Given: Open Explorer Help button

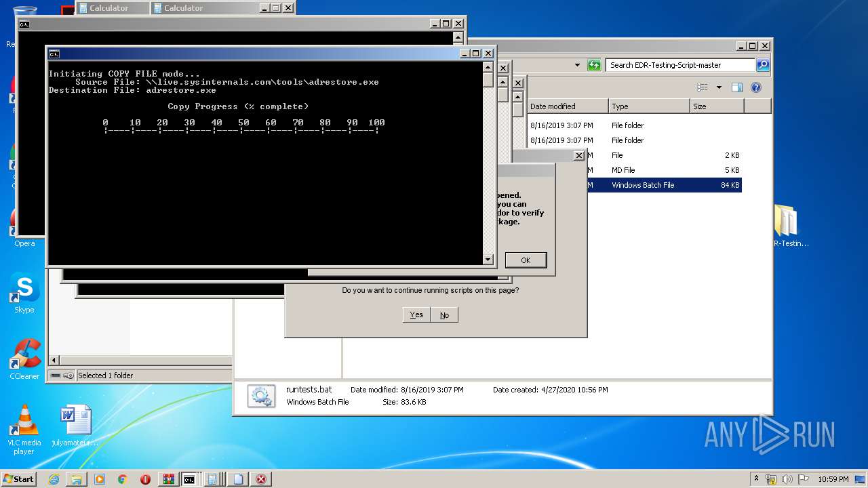Looking at the screenshot, I should pyautogui.click(x=756, y=87).
